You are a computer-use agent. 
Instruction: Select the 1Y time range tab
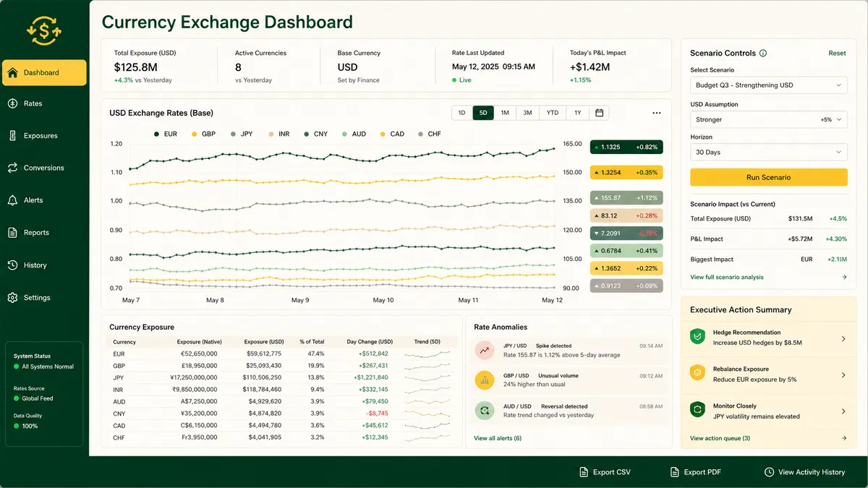coord(577,113)
